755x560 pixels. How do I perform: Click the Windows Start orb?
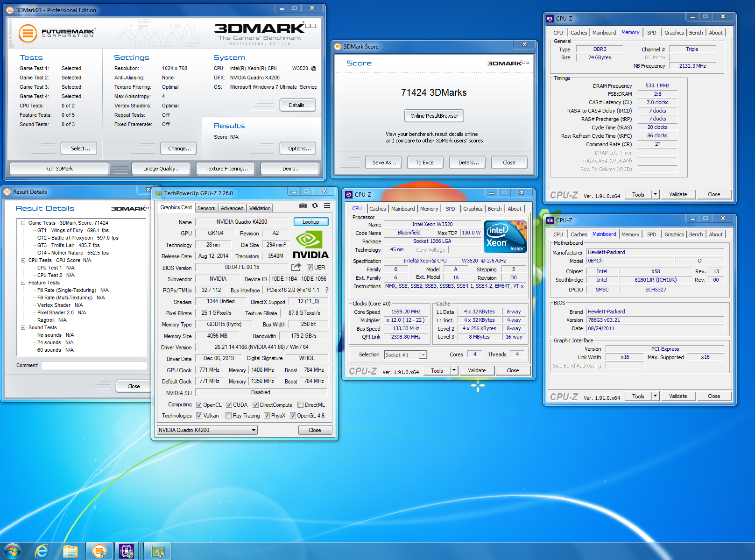pyautogui.click(x=12, y=551)
